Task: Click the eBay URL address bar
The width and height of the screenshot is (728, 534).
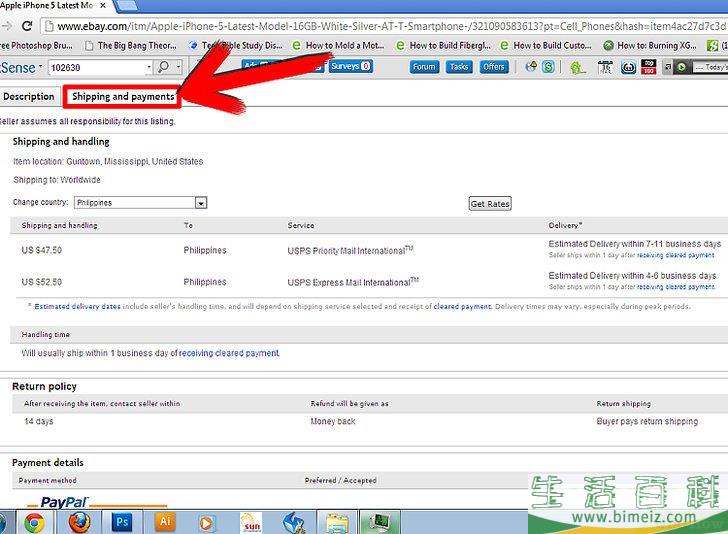Action: click(x=385, y=26)
